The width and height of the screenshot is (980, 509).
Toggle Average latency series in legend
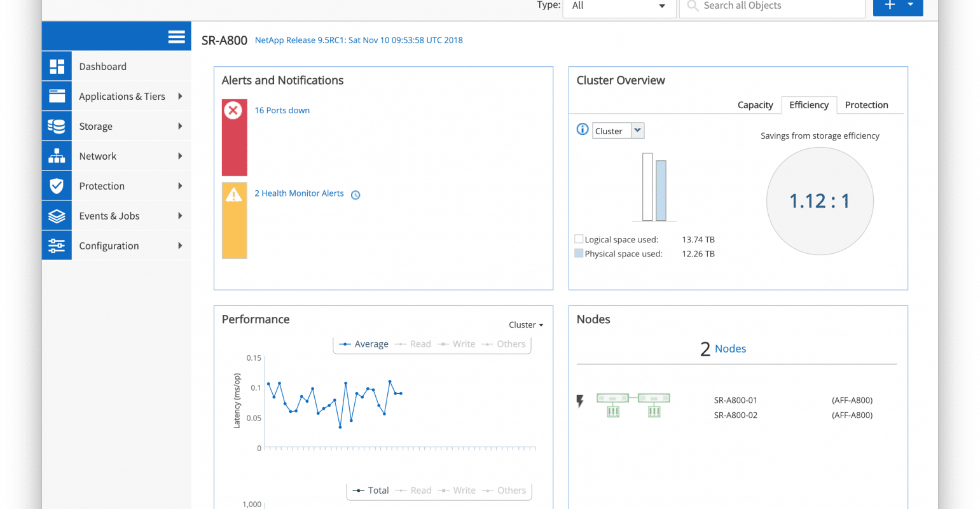coord(364,344)
